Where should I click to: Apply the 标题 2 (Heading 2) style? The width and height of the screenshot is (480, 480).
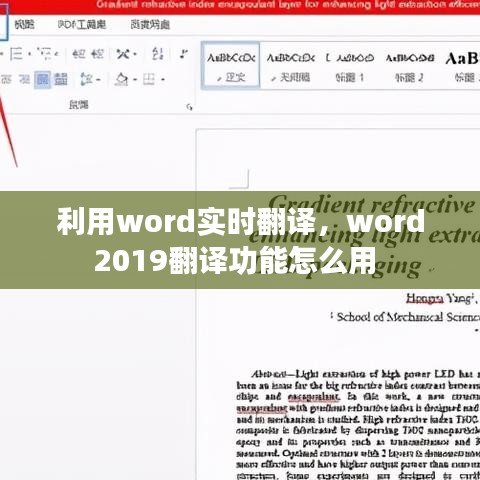click(410, 67)
